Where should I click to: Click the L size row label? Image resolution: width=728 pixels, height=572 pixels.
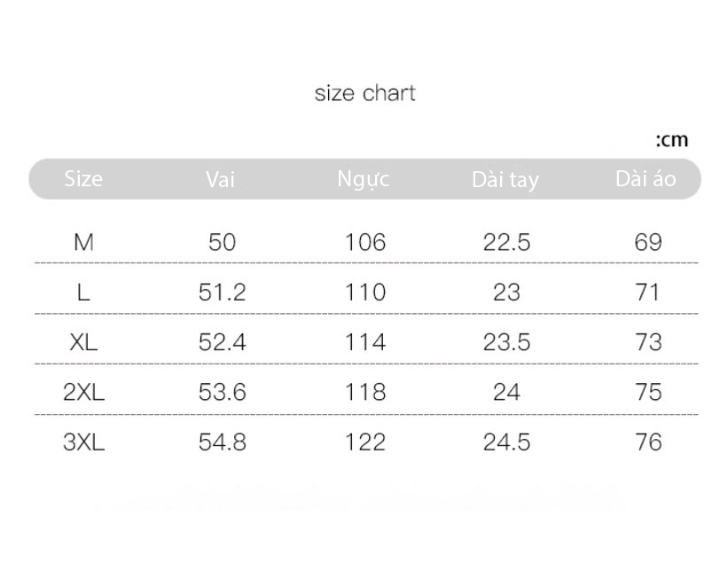pyautogui.click(x=83, y=293)
